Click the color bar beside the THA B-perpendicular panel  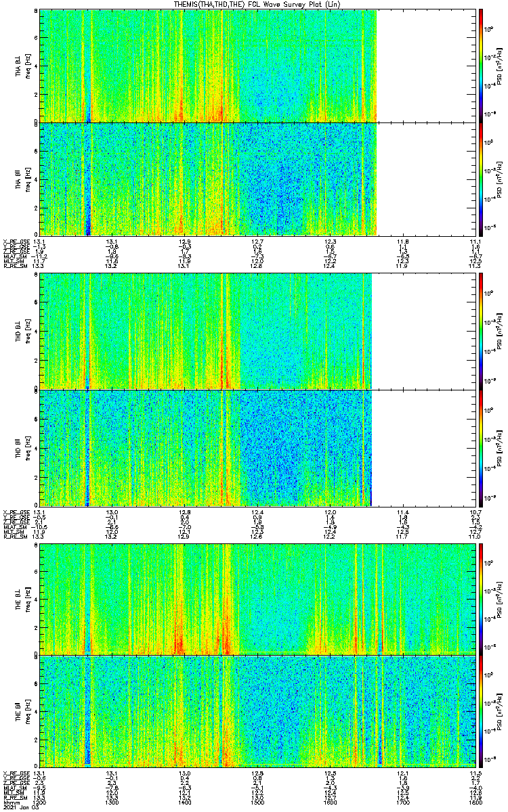coord(480,66)
